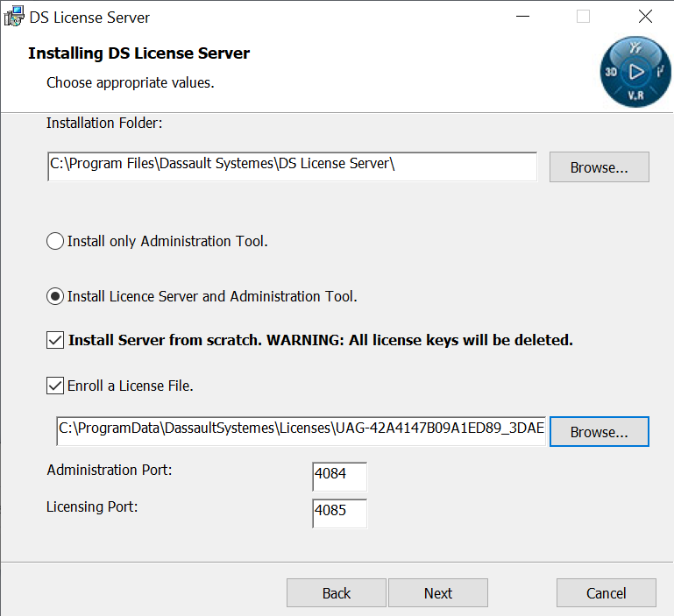
Task: Click the Choose appropriate values text
Action: (131, 82)
